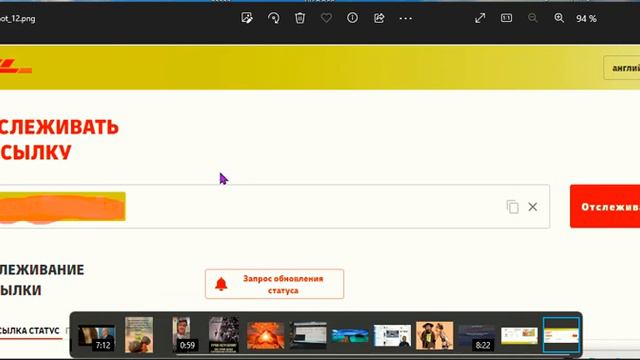This screenshot has width=640, height=360.
Task: Zoom out with the minus magnifier
Action: pos(533,18)
